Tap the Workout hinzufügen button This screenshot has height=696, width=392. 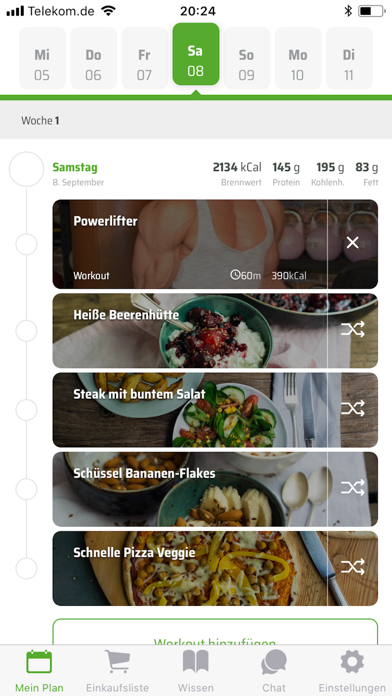215,632
